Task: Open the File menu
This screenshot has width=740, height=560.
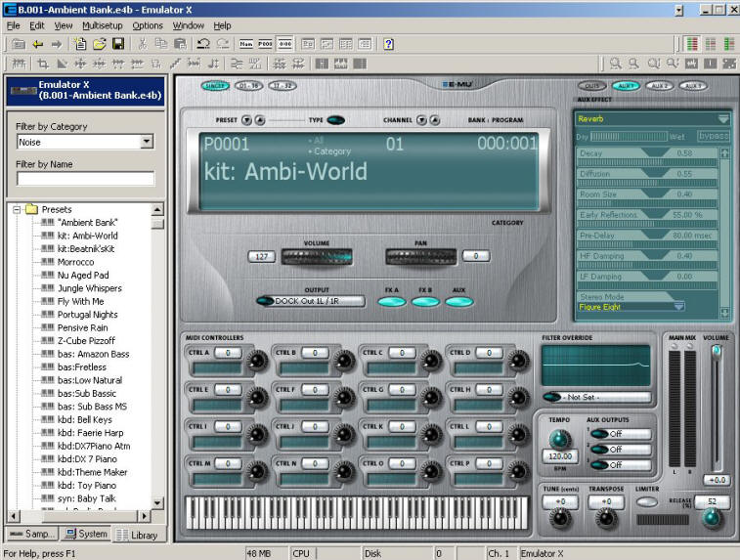Action: click(14, 25)
